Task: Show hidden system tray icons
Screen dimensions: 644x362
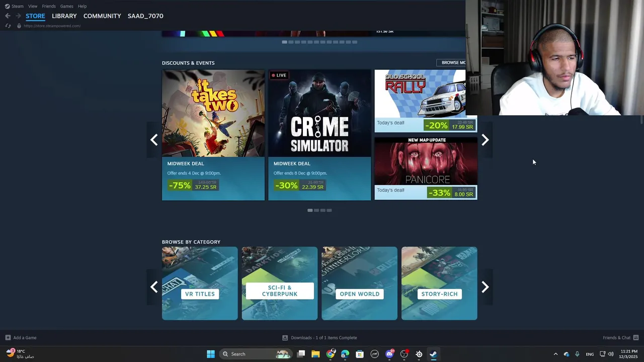Action: pos(555,354)
